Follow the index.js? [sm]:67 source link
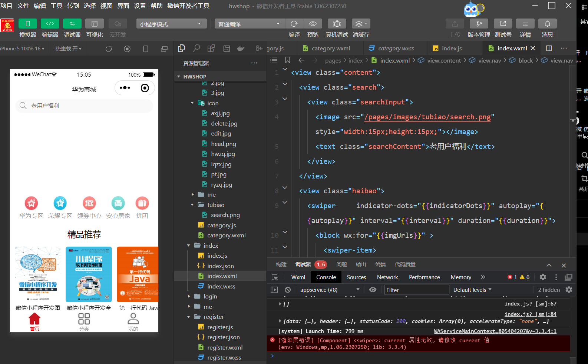Screen dimensions: 588x364 click(x=531, y=304)
